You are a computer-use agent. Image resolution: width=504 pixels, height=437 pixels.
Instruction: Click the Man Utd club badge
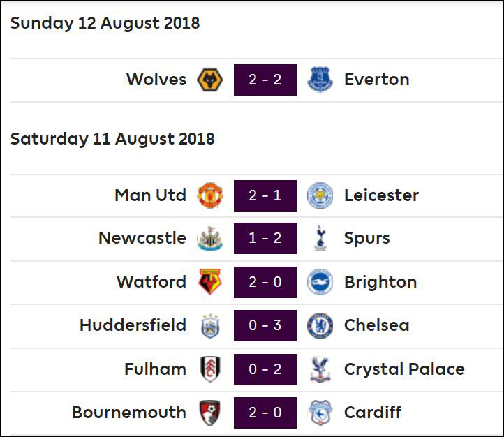(210, 195)
